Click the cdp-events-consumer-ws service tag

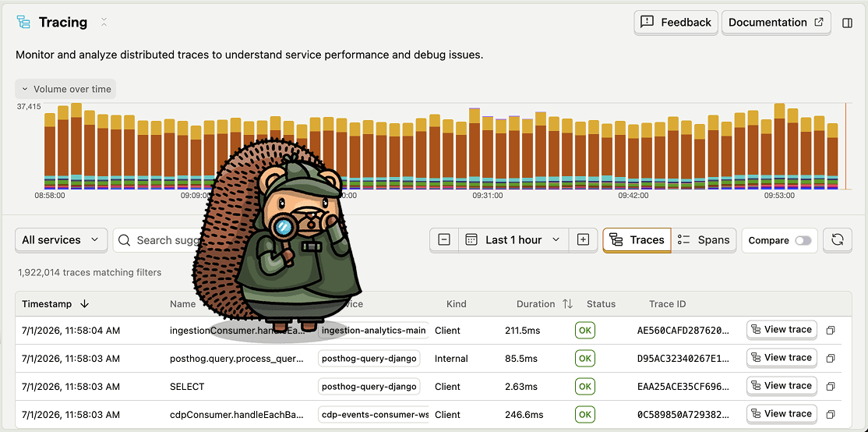375,414
